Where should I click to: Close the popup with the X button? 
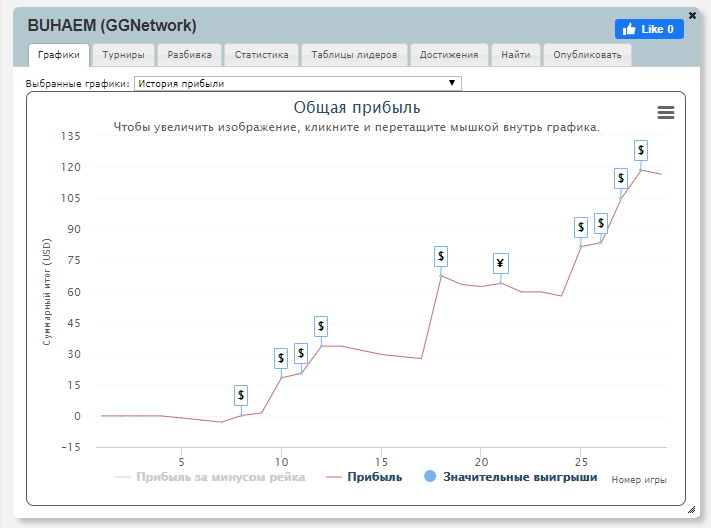coord(693,15)
